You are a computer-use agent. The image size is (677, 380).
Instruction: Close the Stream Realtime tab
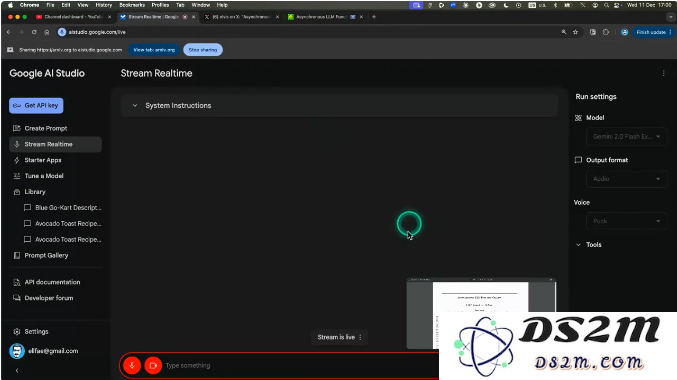[x=193, y=17]
